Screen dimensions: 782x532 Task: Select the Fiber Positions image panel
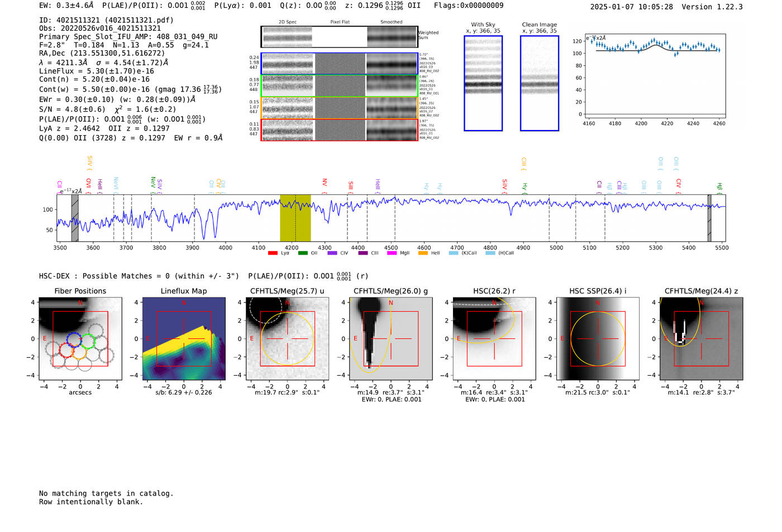80,339
